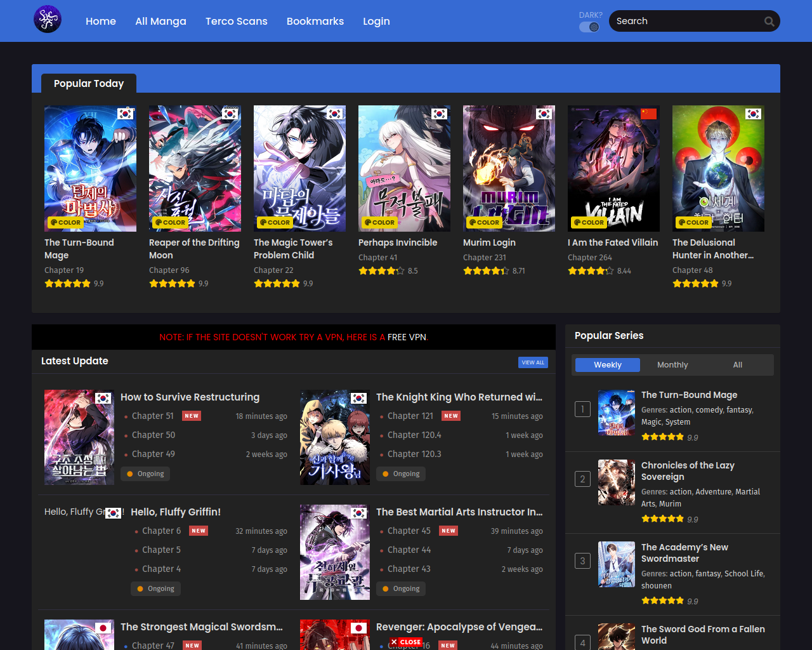
Task: Open The Delusional Hunter in Another cover
Action: 718,168
